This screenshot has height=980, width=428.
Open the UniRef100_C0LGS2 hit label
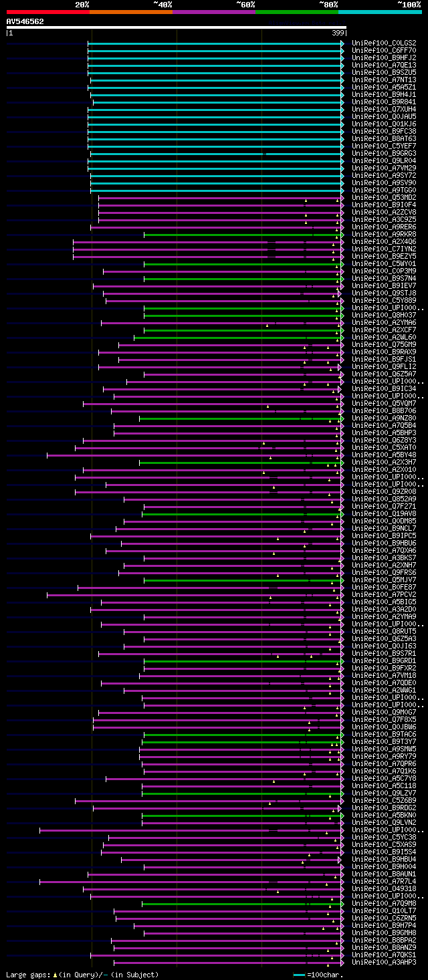(383, 43)
